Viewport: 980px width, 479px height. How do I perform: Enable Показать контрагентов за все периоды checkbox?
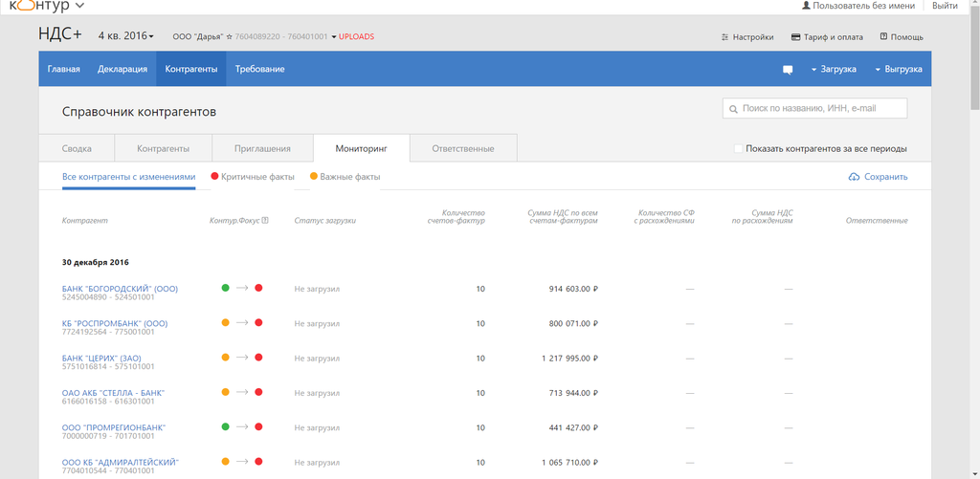pyautogui.click(x=739, y=149)
